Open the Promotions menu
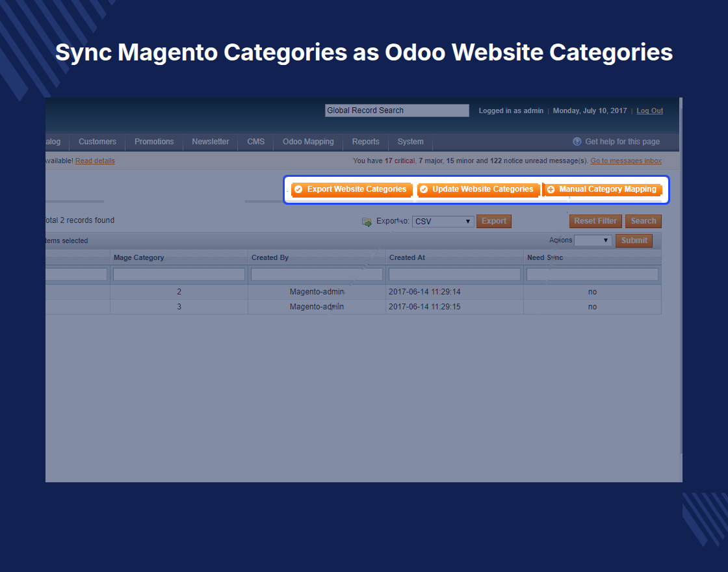The height and width of the screenshot is (572, 728). coord(154,142)
